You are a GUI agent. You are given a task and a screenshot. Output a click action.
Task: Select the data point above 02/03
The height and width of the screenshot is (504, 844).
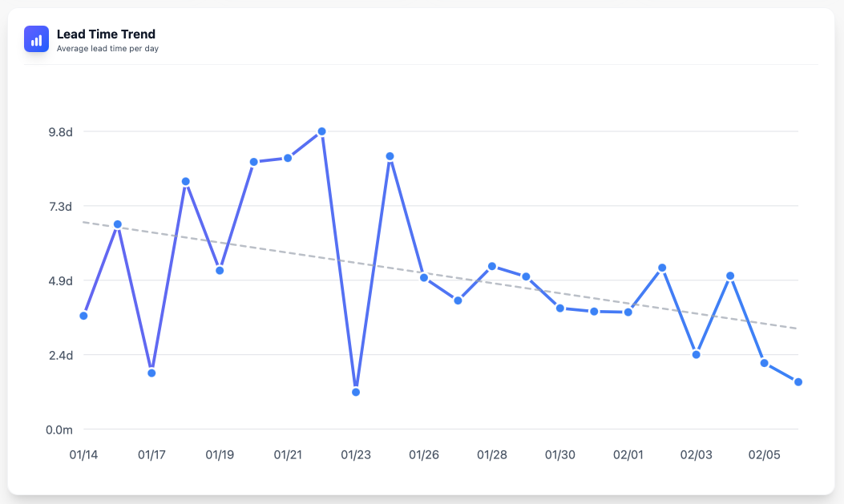(697, 354)
